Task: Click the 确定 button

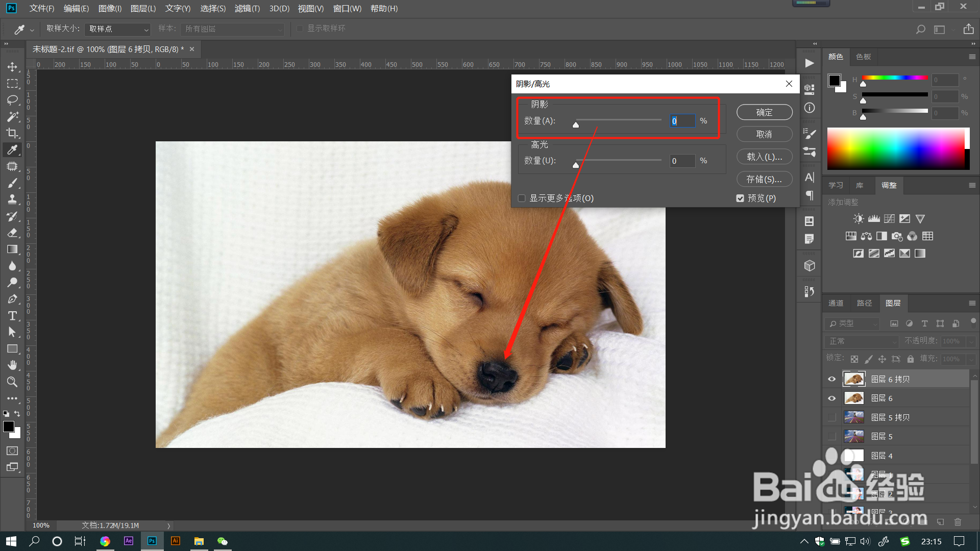Action: coord(764,112)
